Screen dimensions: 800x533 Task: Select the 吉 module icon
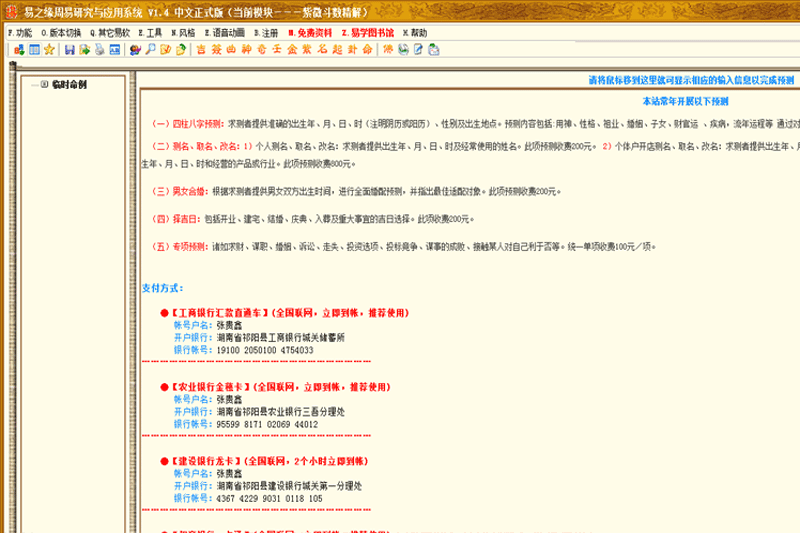(201, 49)
